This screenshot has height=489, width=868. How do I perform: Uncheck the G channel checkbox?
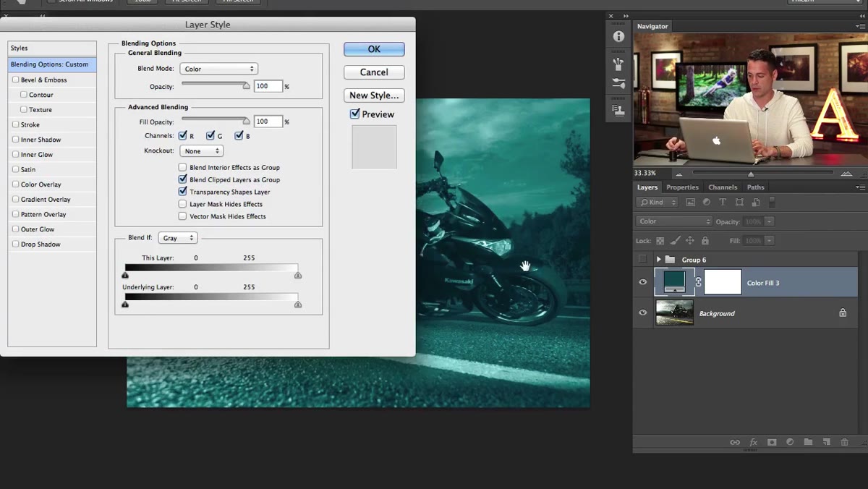(210, 135)
